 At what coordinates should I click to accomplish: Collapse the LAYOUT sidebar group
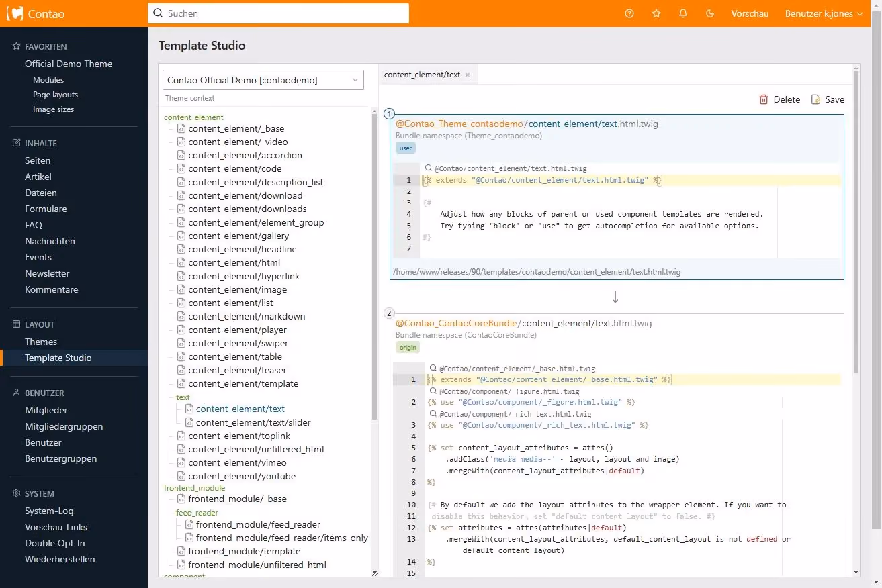point(40,325)
